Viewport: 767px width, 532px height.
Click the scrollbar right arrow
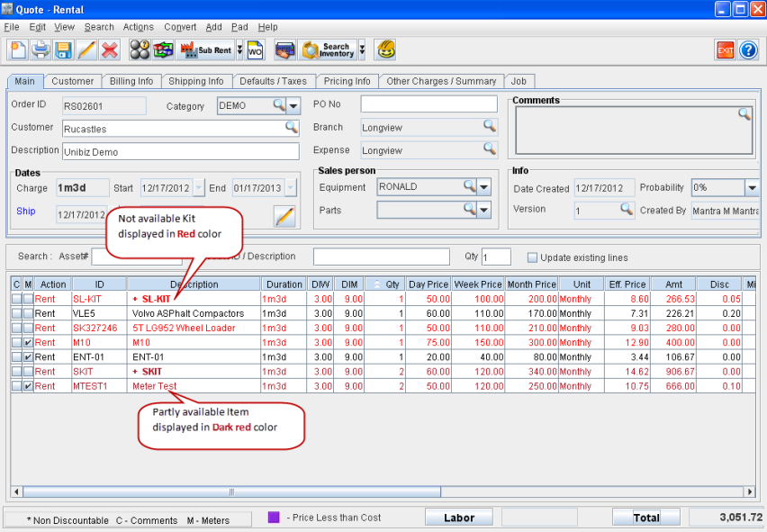point(750,491)
